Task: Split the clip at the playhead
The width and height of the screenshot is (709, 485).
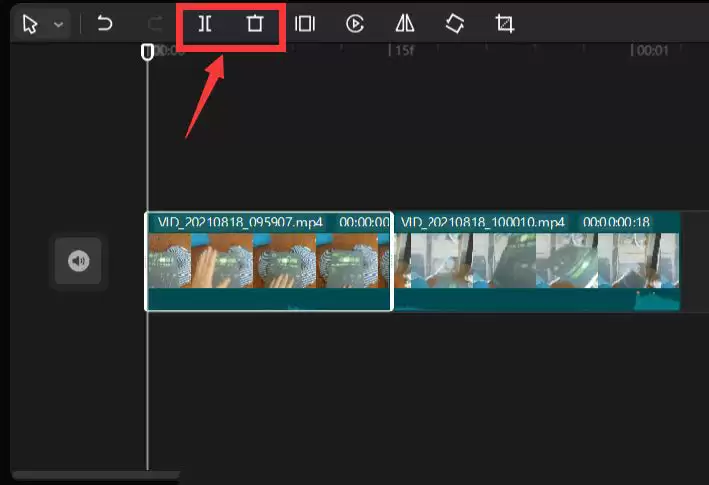Action: point(205,24)
